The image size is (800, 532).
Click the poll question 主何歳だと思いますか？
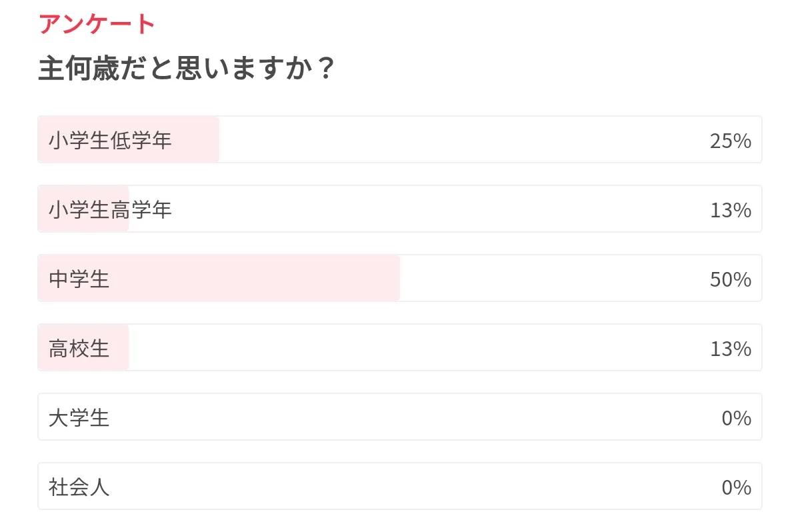186,69
